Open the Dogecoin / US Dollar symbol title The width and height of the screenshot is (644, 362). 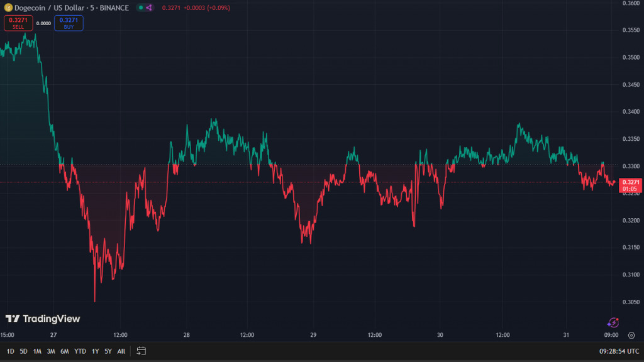pyautogui.click(x=72, y=8)
